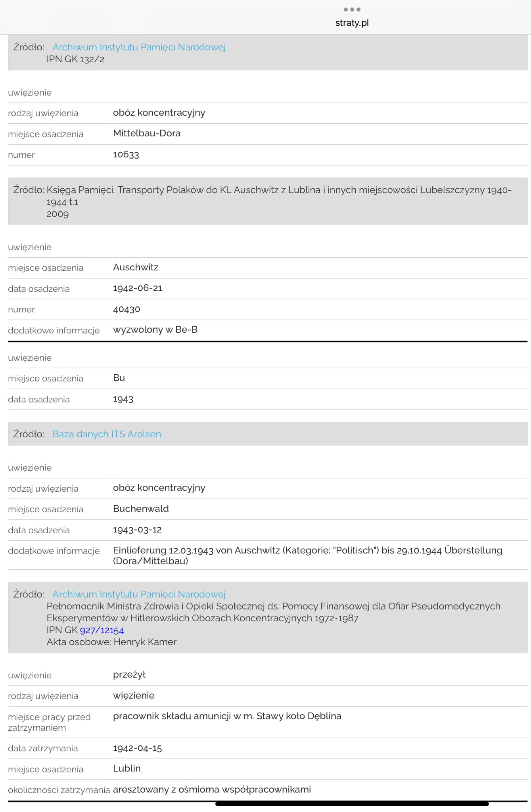Click the prisoner number 40430
This screenshot has height=812, width=531.
pyautogui.click(x=127, y=309)
